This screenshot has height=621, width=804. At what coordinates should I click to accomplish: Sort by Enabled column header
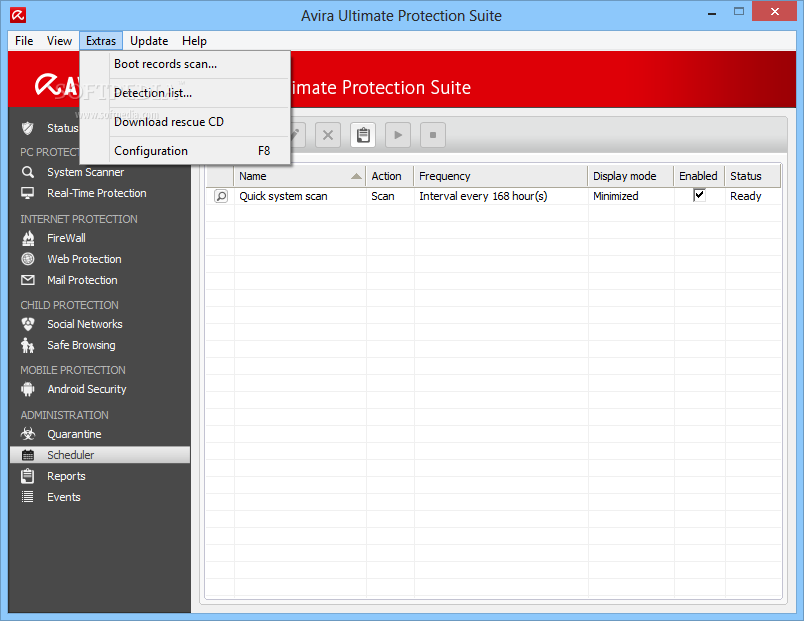tap(699, 176)
